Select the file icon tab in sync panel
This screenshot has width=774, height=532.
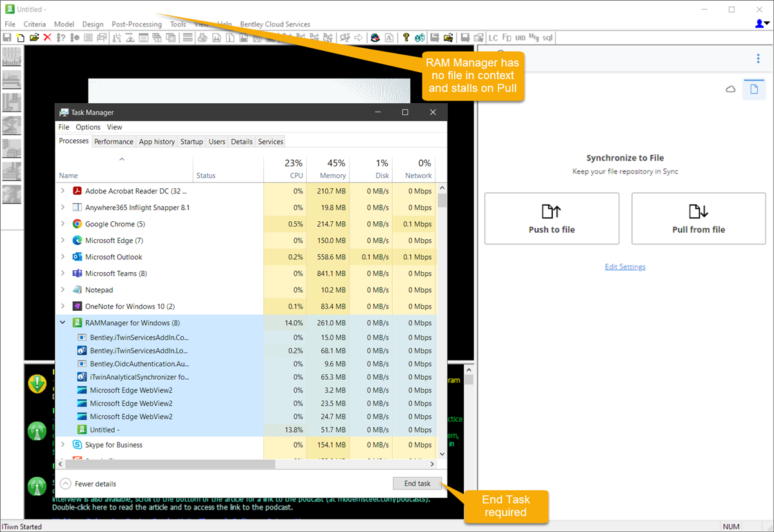tap(753, 89)
